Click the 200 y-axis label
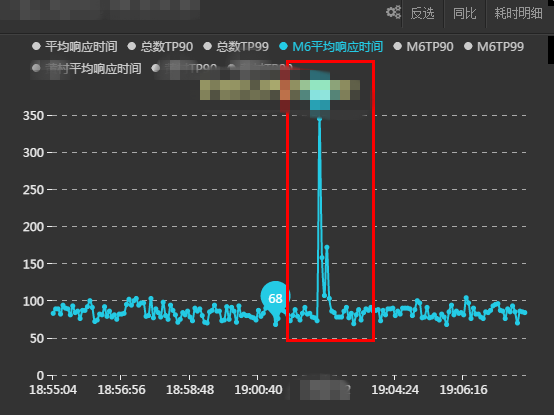 click(33, 227)
